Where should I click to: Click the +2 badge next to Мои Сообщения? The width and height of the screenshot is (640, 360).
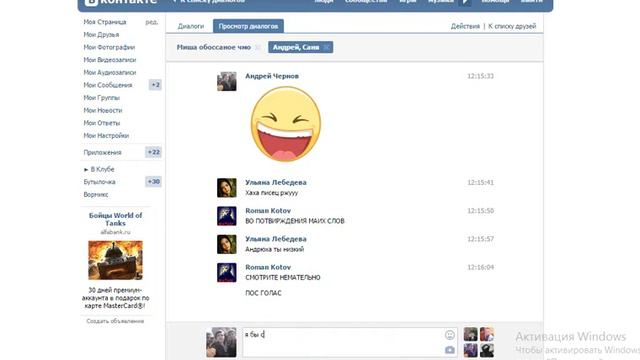[x=155, y=85]
